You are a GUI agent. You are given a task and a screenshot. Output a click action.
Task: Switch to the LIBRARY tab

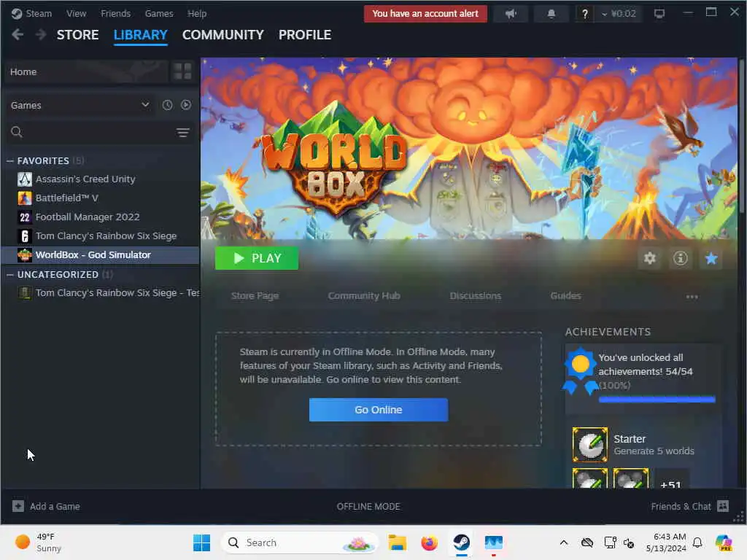141,35
